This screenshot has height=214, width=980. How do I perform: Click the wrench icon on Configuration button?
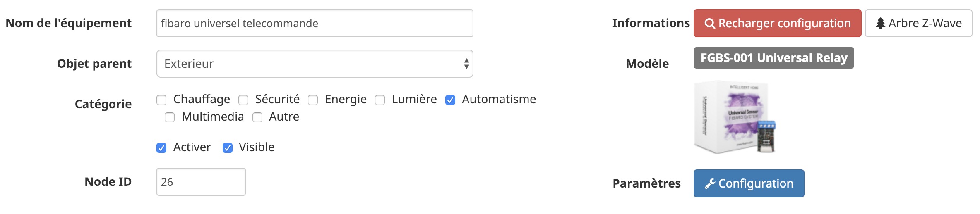(x=710, y=184)
